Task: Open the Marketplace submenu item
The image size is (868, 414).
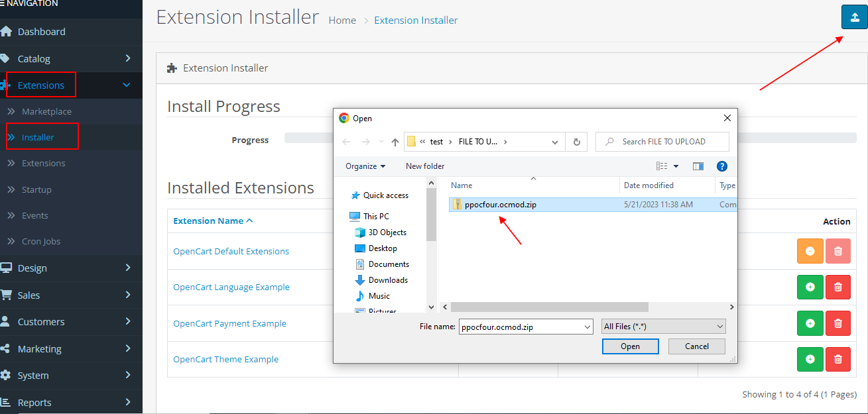Action: [x=46, y=111]
